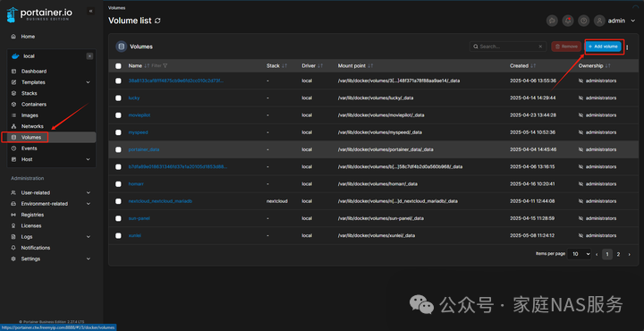The image size is (644, 331).
Task: Clear the search field with X
Action: pyautogui.click(x=540, y=47)
